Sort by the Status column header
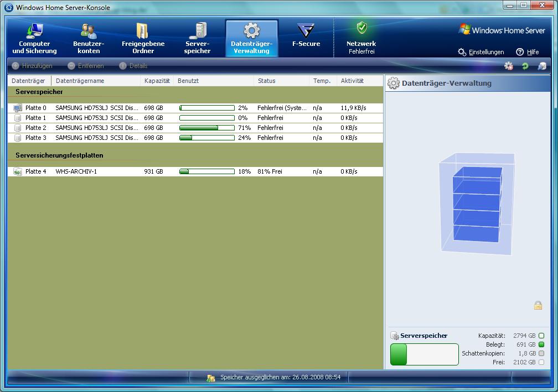The height and width of the screenshot is (392, 558). 281,81
